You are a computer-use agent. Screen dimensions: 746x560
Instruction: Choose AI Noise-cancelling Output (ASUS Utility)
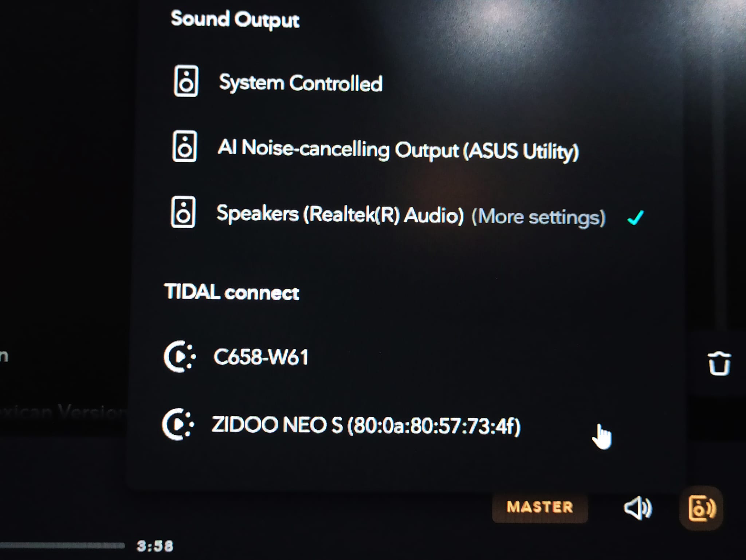pyautogui.click(x=398, y=149)
